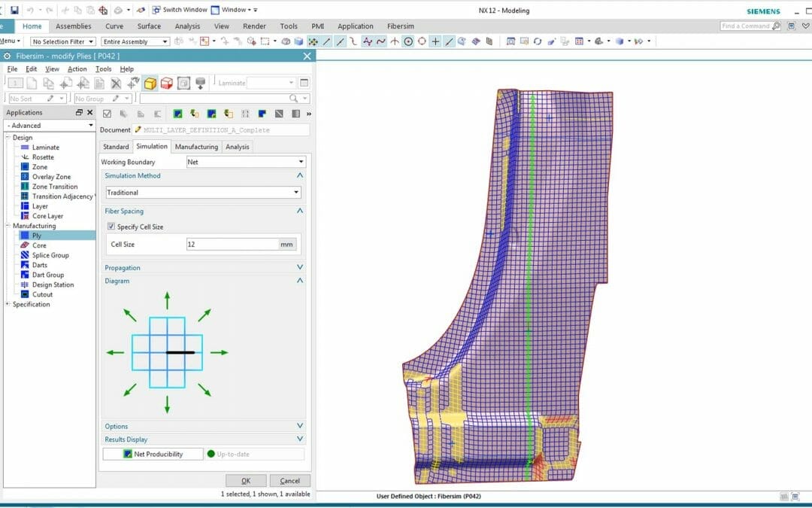Collapse the Fiber Spacing section
Viewport: 812px width, 508px height.
(x=300, y=211)
